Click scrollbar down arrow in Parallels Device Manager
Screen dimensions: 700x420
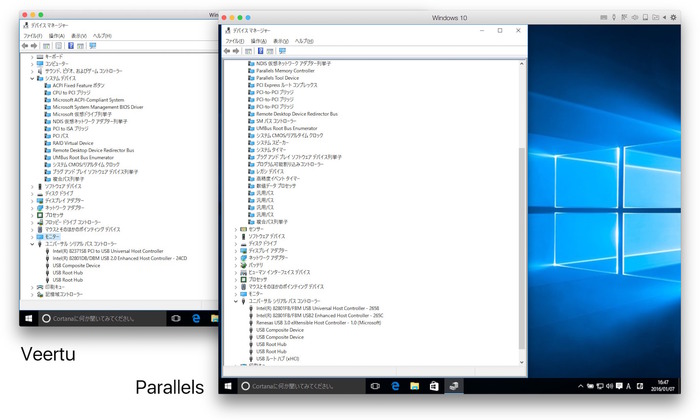(521, 362)
